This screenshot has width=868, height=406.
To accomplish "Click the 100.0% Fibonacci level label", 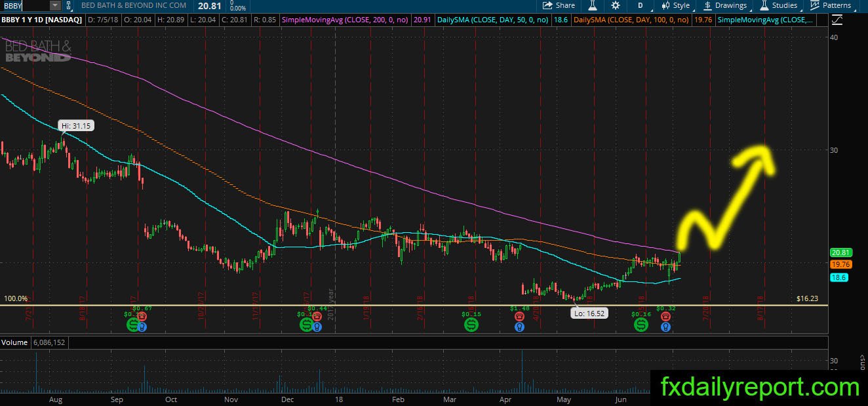I will [16, 298].
